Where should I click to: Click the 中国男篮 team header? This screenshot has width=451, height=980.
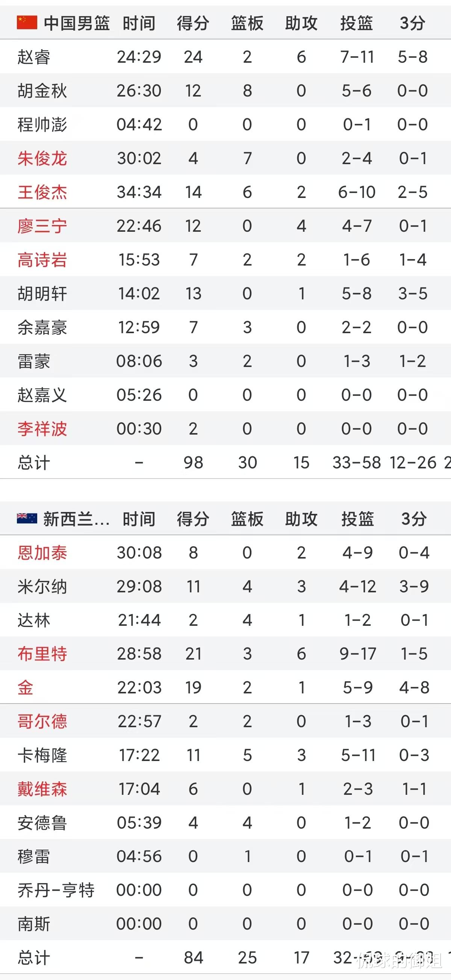tap(77, 23)
